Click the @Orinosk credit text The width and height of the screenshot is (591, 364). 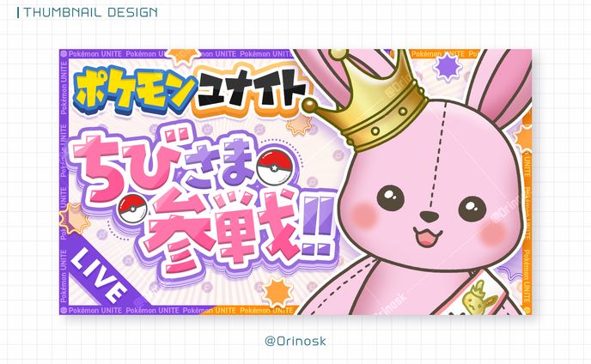coord(295,341)
